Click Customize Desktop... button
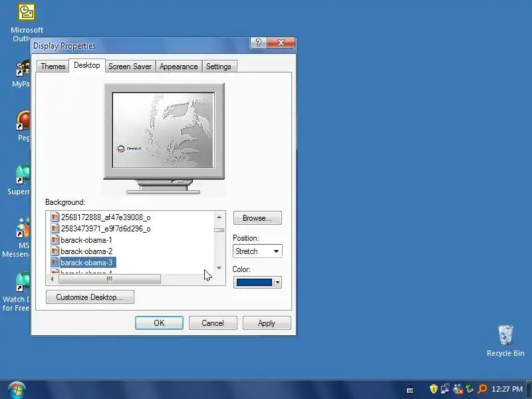The image size is (532, 399). [90, 297]
